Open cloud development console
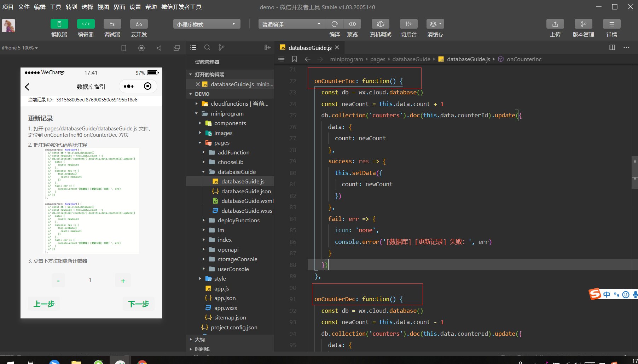The image size is (638, 364). 139,24
